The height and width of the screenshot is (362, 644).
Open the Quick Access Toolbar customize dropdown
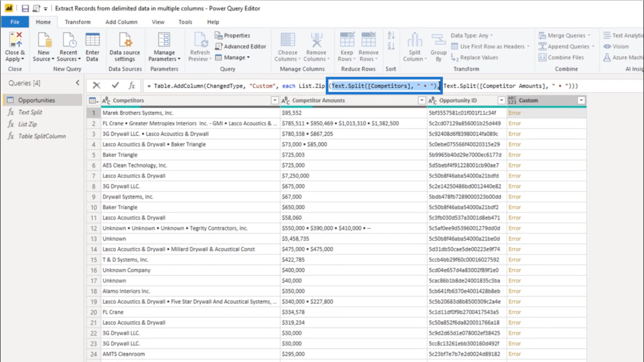(x=45, y=8)
